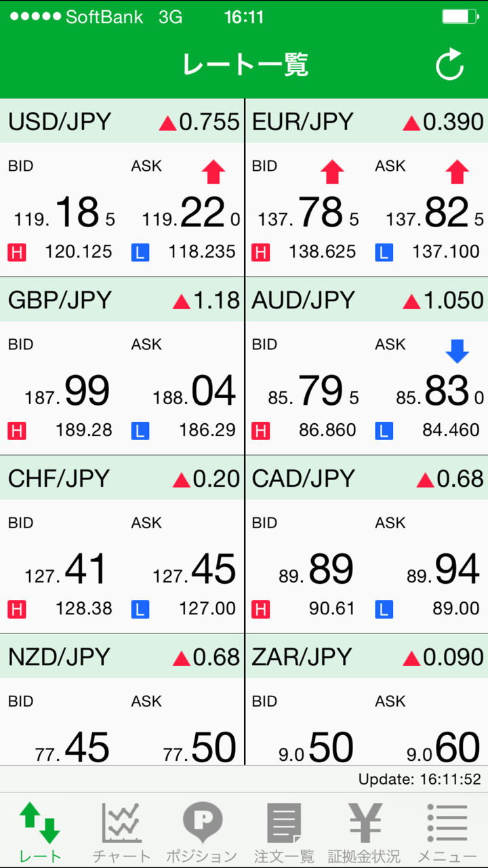The image size is (488, 868).
Task: Tap the EUR/JPY blue L low icon
Action: tap(384, 253)
